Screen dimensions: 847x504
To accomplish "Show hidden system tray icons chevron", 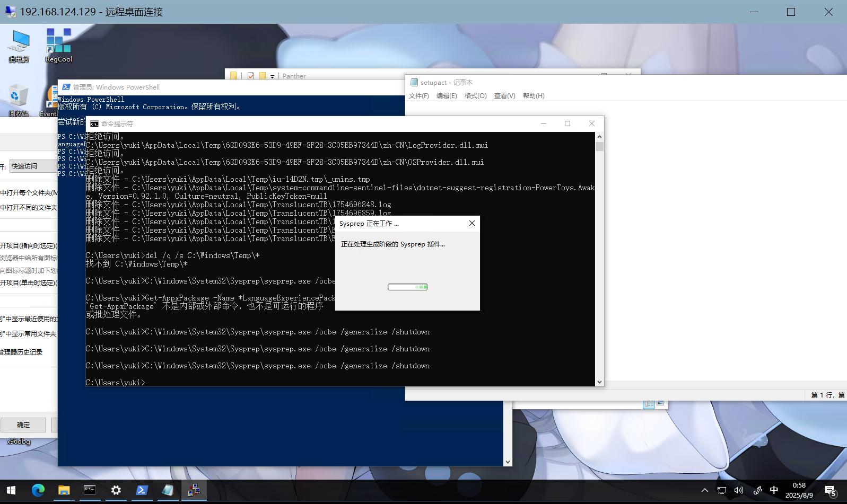I will tap(704, 490).
